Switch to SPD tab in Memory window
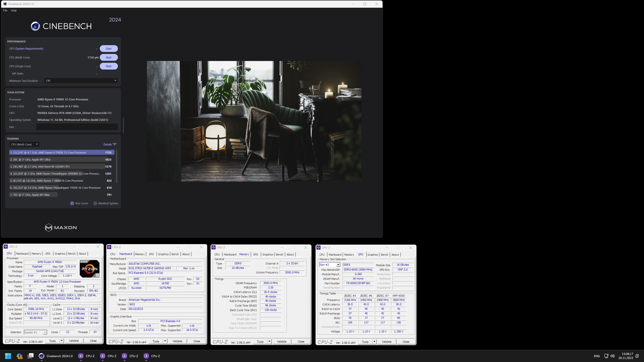The image size is (644, 362). [x=255, y=254]
